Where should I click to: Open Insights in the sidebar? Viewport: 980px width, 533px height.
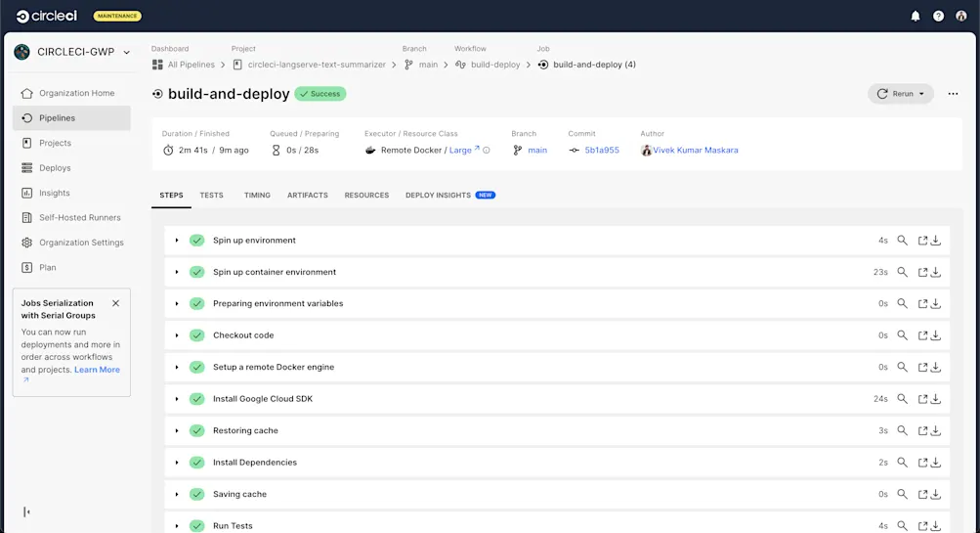[x=71, y=194]
